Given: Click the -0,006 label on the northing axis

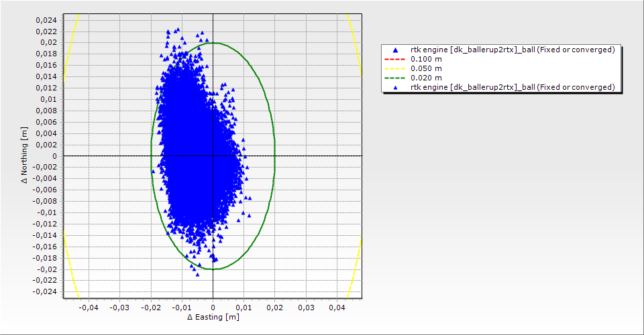Looking at the screenshot, I should point(45,190).
